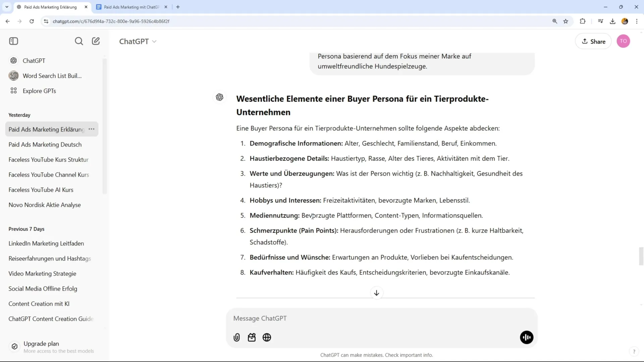The width and height of the screenshot is (644, 362).
Task: Open the tools briefcase icon in message box
Action: click(x=252, y=338)
